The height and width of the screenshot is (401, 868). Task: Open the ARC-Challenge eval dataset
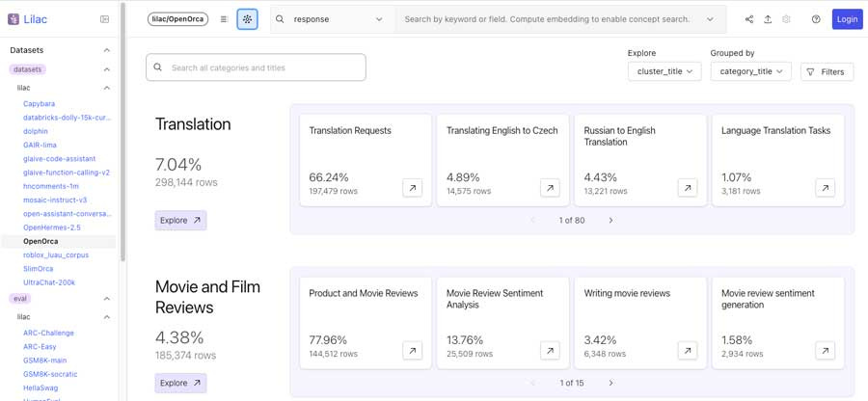(48, 333)
